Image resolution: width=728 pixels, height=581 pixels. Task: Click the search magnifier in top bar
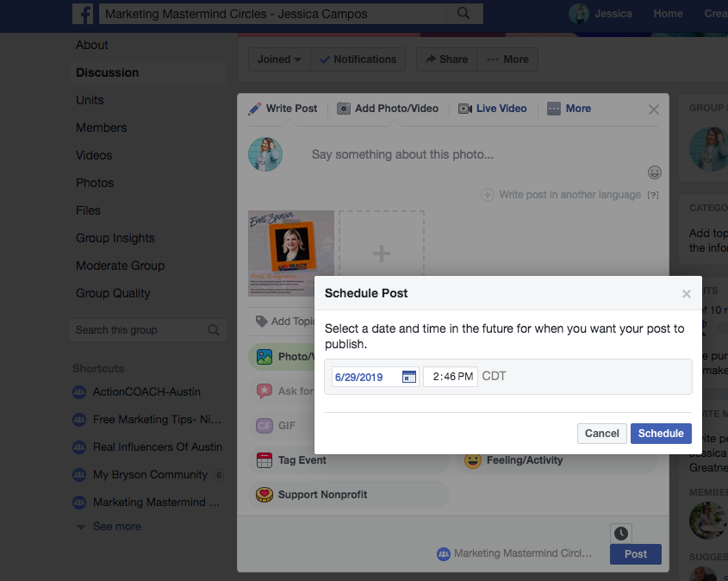(464, 14)
